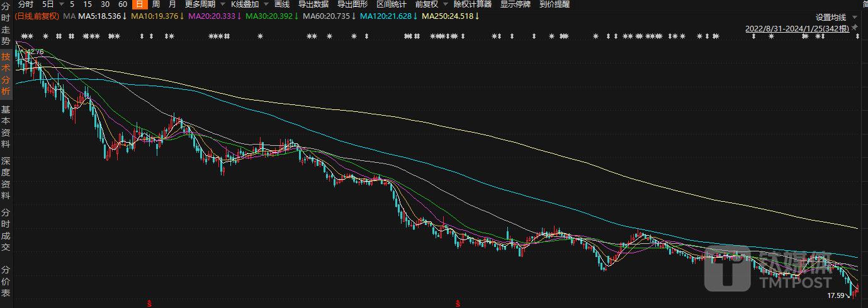This screenshot has width=868, height=308.
Task: Open the 除权计算器 calculator
Action: (x=472, y=4)
